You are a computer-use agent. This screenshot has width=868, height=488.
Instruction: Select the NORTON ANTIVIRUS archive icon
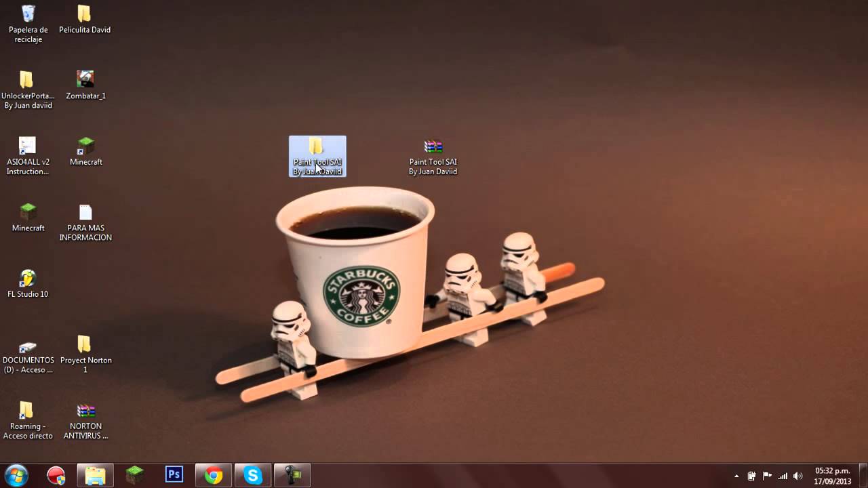85,421
